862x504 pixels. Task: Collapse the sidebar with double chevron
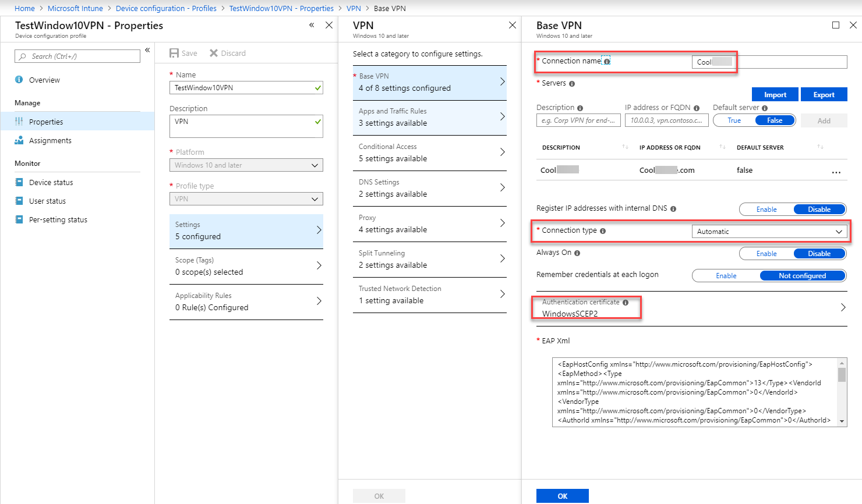click(x=147, y=50)
